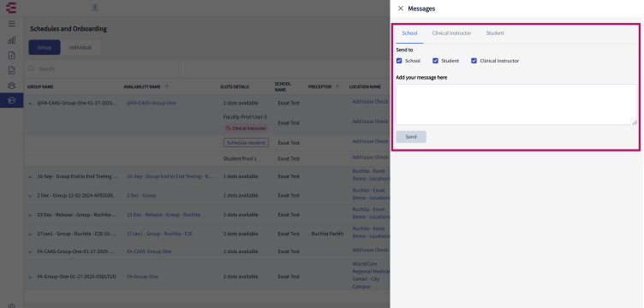Viewport: 644px width, 308px height.
Task: Click the Exxat logo at top left
Action: tap(11, 8)
